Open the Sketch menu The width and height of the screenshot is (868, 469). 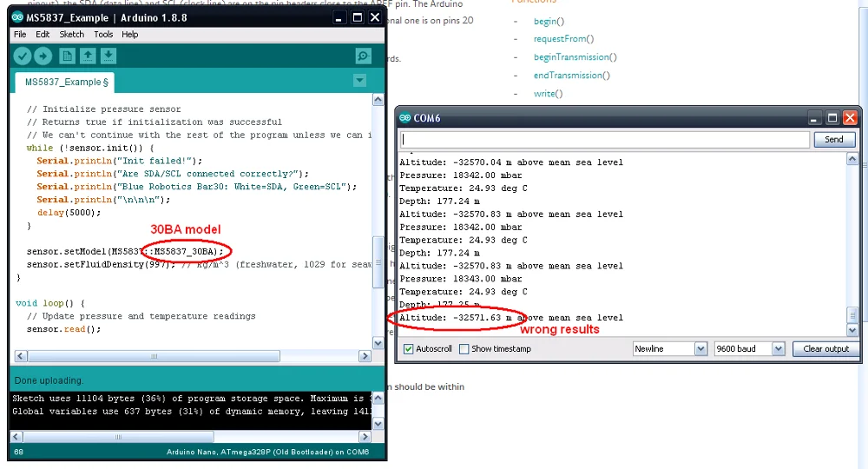[x=72, y=35]
